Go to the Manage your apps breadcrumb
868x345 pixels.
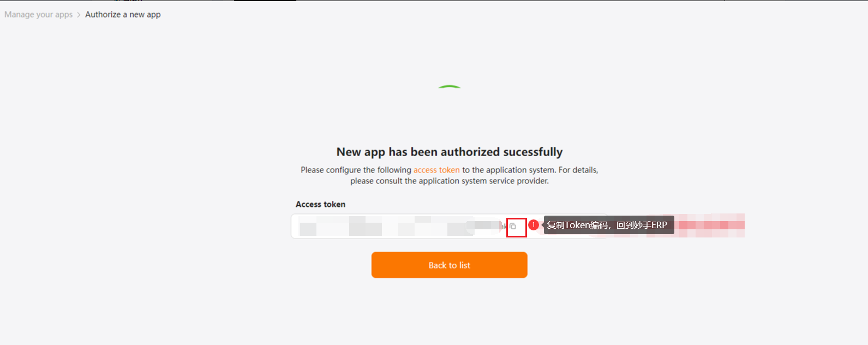38,15
